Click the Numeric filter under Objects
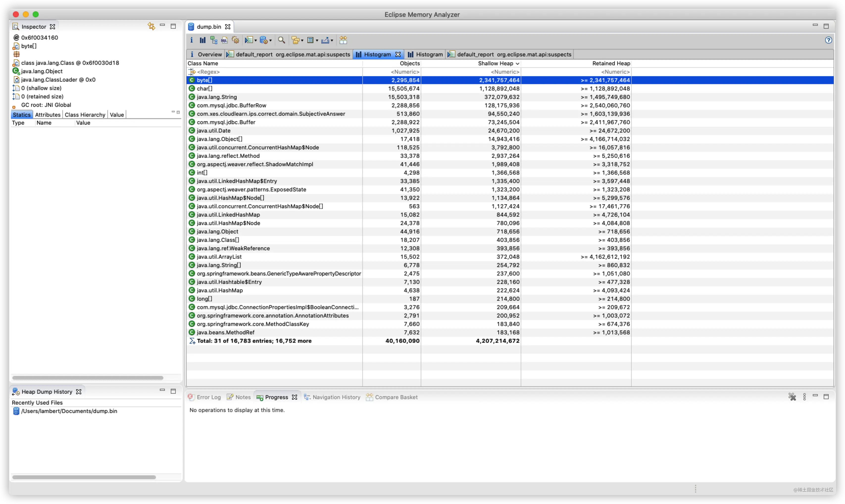The image size is (845, 504). (x=392, y=72)
